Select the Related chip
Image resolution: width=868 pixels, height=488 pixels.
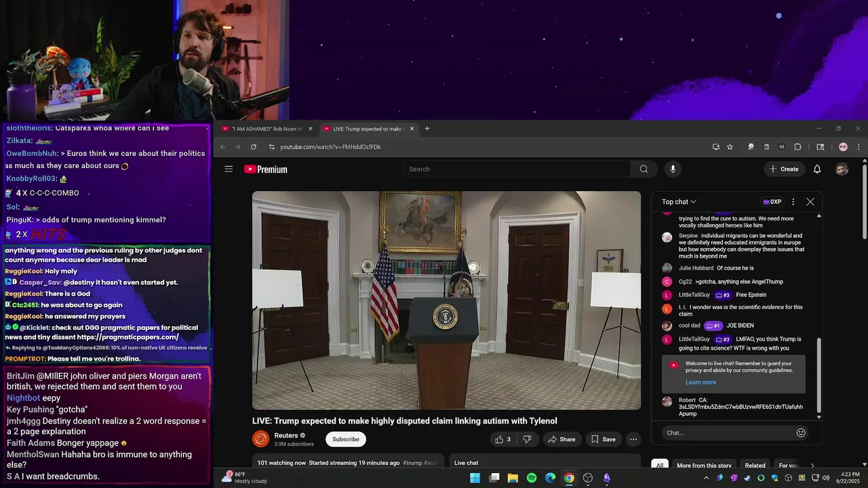click(x=755, y=466)
